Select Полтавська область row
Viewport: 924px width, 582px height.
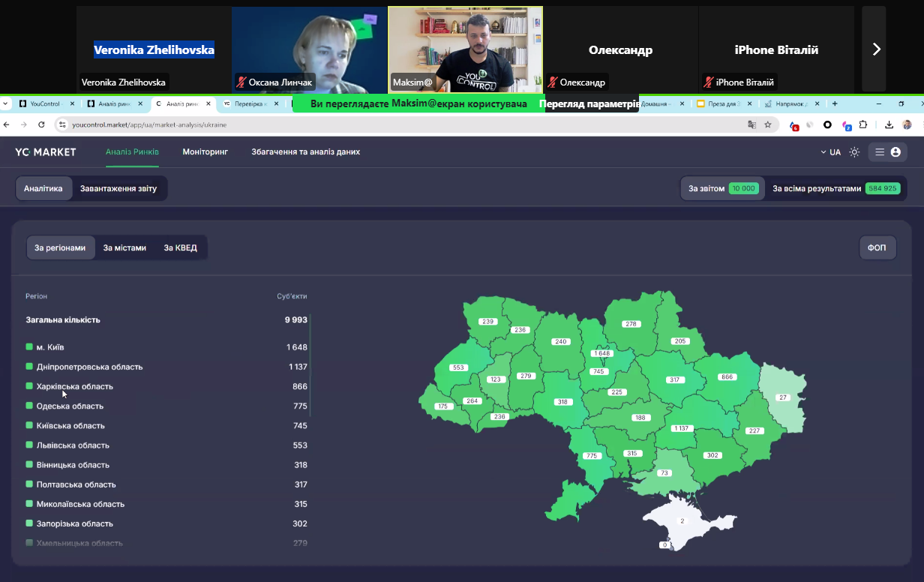click(166, 484)
